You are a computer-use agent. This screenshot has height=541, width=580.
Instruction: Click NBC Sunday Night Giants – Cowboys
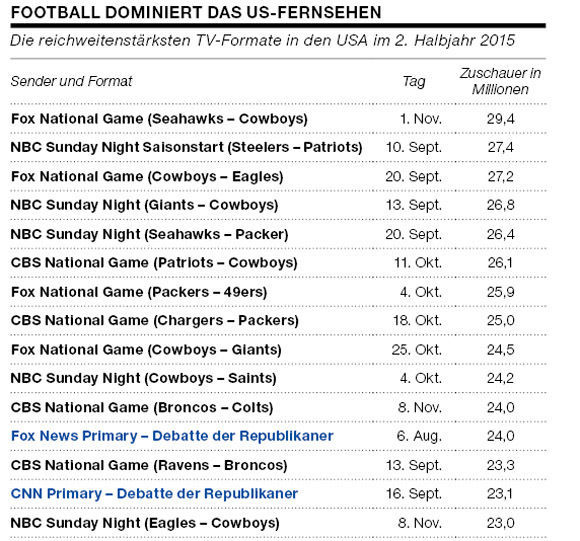278,205
